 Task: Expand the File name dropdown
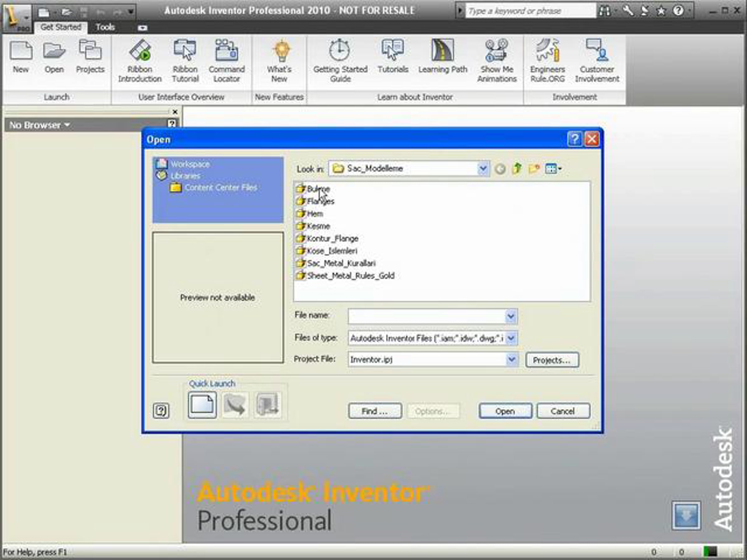pyautogui.click(x=511, y=317)
